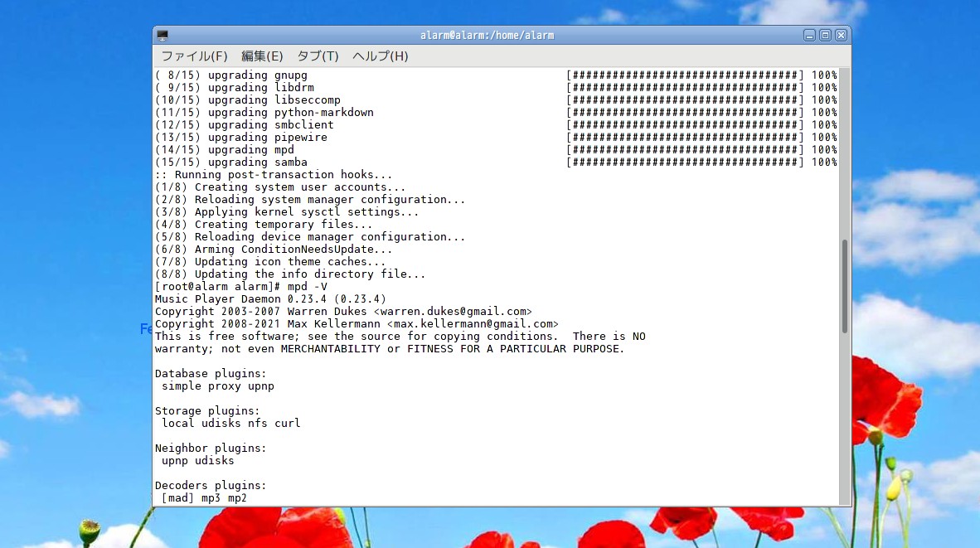Minimize the terminal window
The image size is (980, 548).
tap(809, 36)
